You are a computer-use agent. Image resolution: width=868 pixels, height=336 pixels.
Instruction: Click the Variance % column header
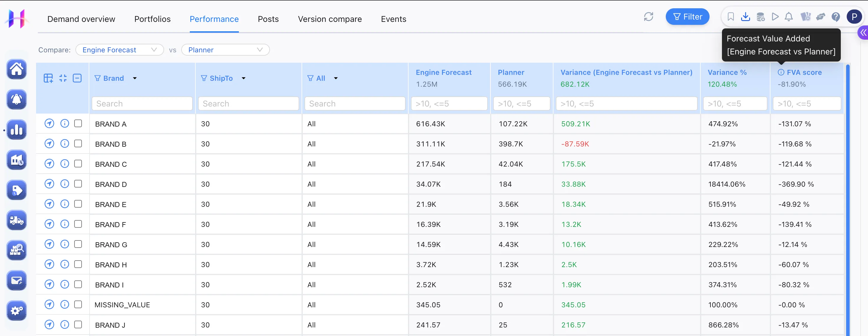point(727,72)
